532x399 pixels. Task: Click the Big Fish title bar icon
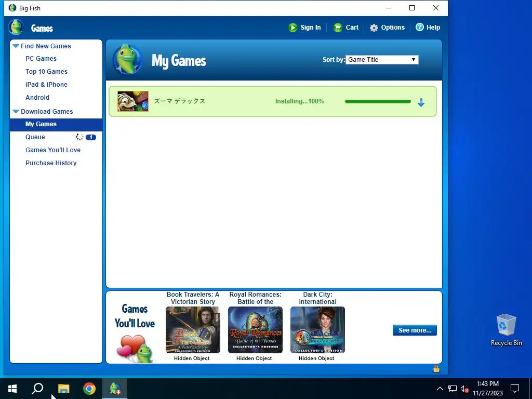click(12, 8)
